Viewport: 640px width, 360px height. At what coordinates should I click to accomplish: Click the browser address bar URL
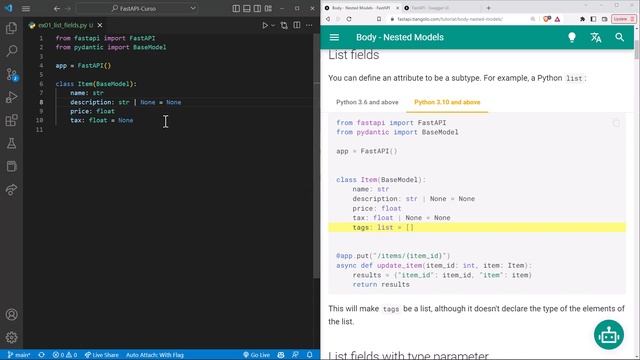coord(450,19)
